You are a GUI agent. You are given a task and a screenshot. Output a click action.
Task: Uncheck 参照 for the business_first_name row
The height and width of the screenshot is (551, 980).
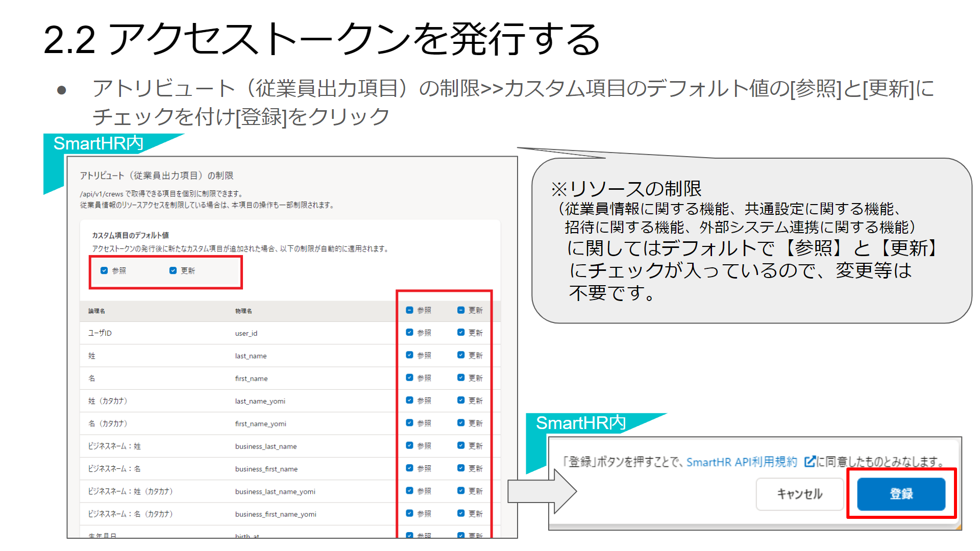[409, 468]
